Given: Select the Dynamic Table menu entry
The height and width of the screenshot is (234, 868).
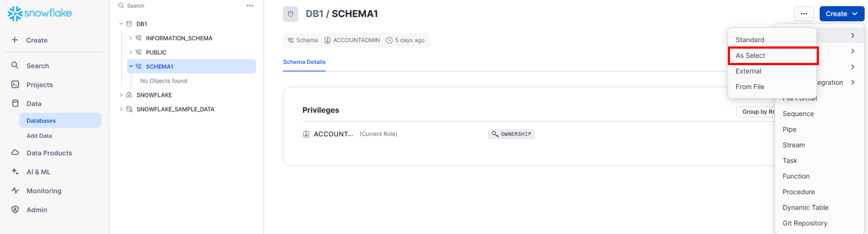Looking at the screenshot, I should (805, 208).
